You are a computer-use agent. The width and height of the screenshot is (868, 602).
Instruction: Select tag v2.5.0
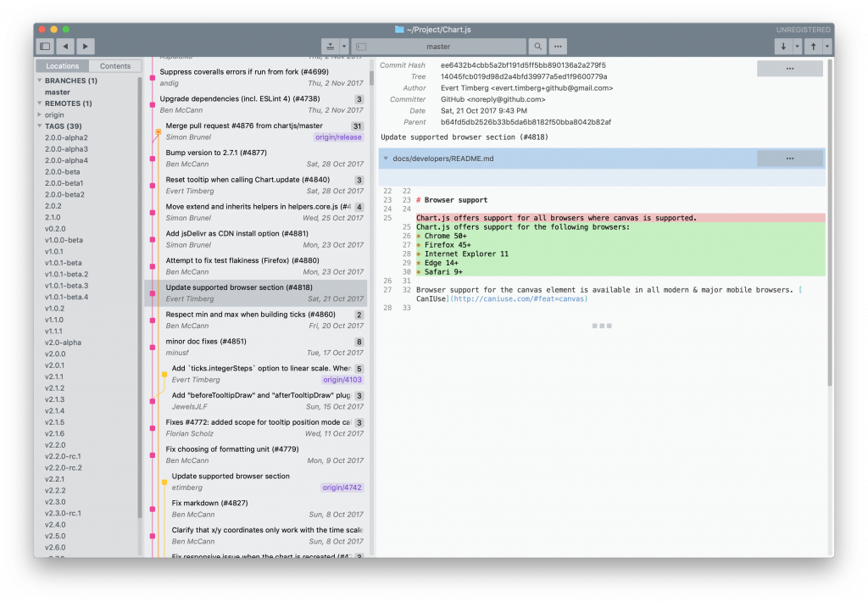[55, 536]
